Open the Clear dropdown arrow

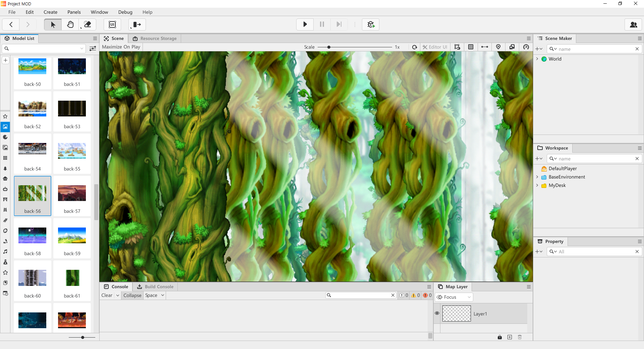coord(118,295)
